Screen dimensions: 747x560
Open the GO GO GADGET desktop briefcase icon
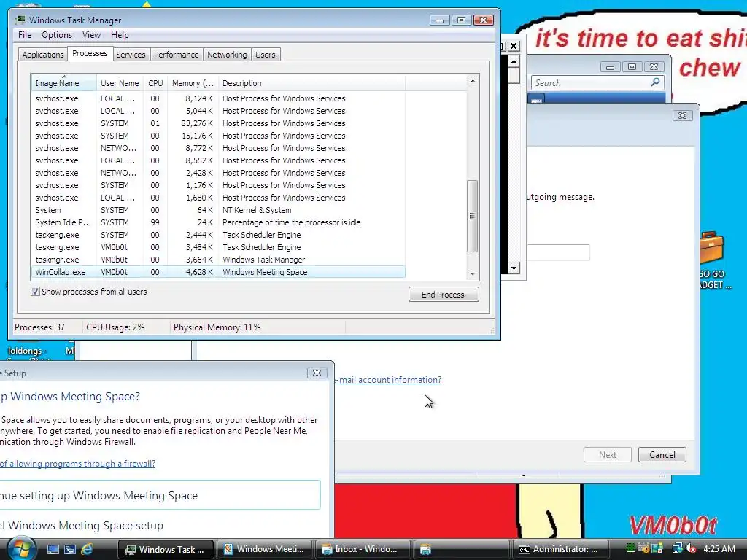point(715,260)
